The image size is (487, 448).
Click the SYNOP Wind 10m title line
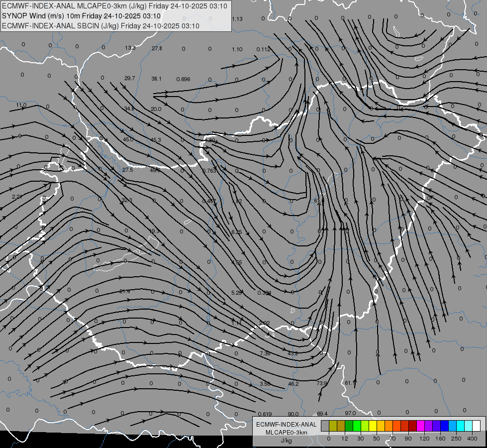pyautogui.click(x=81, y=16)
